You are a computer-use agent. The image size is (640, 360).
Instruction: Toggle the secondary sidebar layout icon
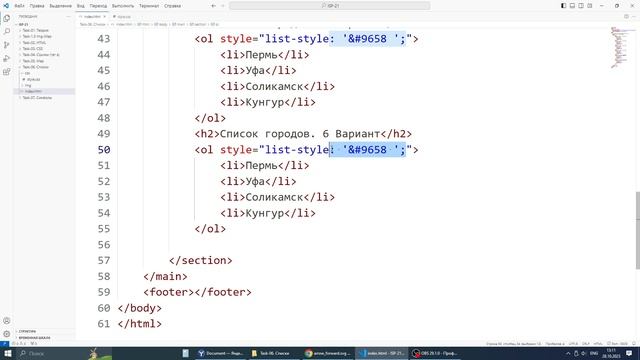(581, 6)
